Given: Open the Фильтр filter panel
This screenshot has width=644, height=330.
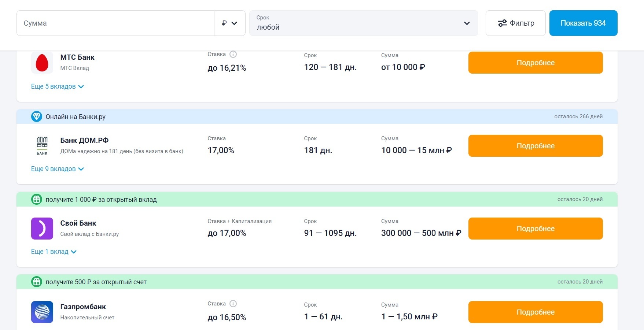Looking at the screenshot, I should click(515, 23).
